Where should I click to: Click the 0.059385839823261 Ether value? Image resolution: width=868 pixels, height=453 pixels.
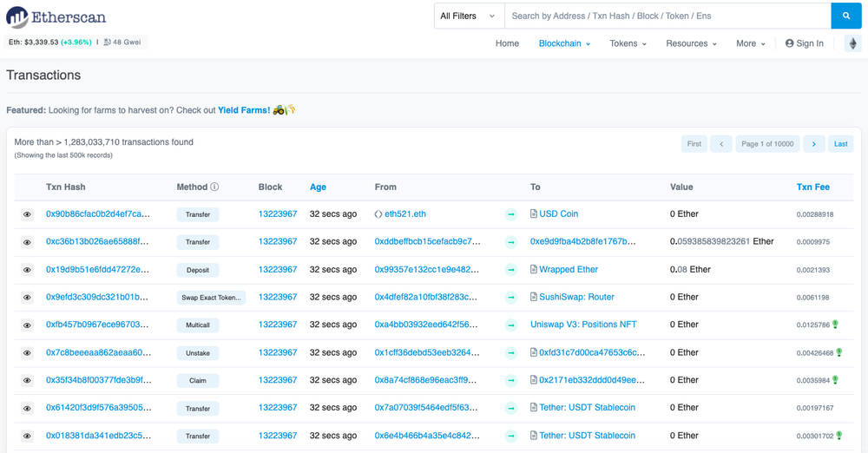click(722, 241)
